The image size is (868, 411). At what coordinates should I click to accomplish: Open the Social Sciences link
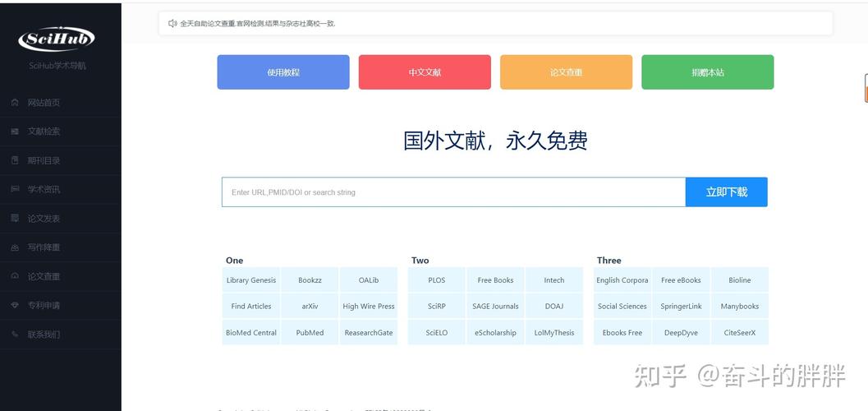click(622, 307)
